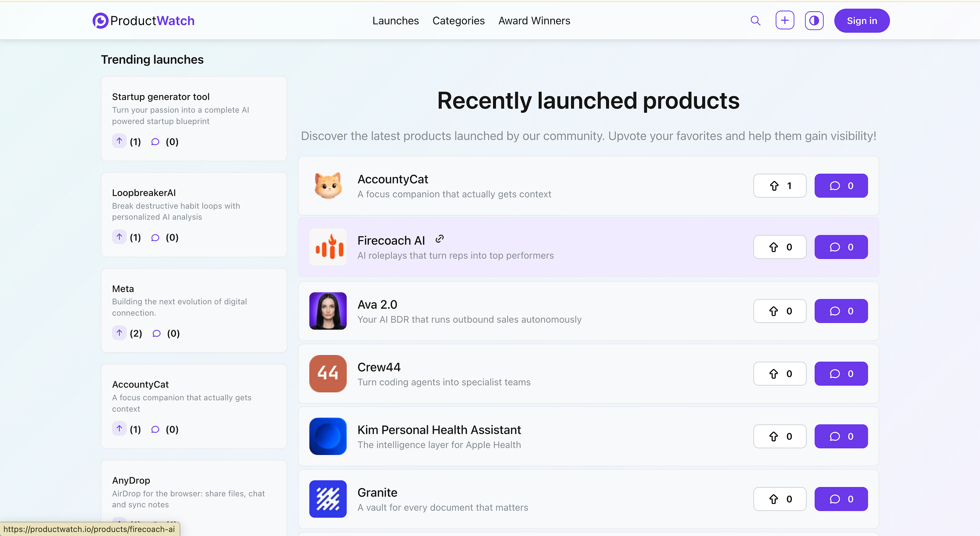Image resolution: width=980 pixels, height=536 pixels.
Task: Open comments icon for Startup generator tool
Action: [x=155, y=142]
